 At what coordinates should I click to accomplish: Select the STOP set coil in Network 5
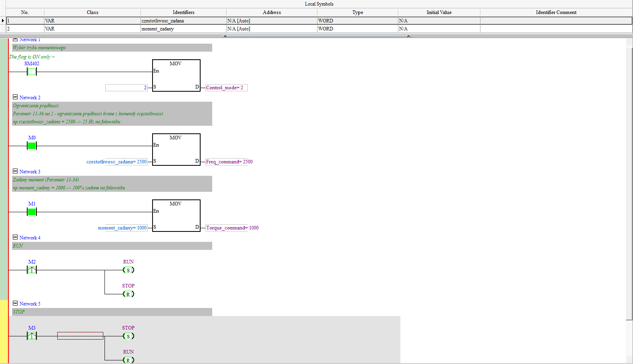click(x=128, y=336)
